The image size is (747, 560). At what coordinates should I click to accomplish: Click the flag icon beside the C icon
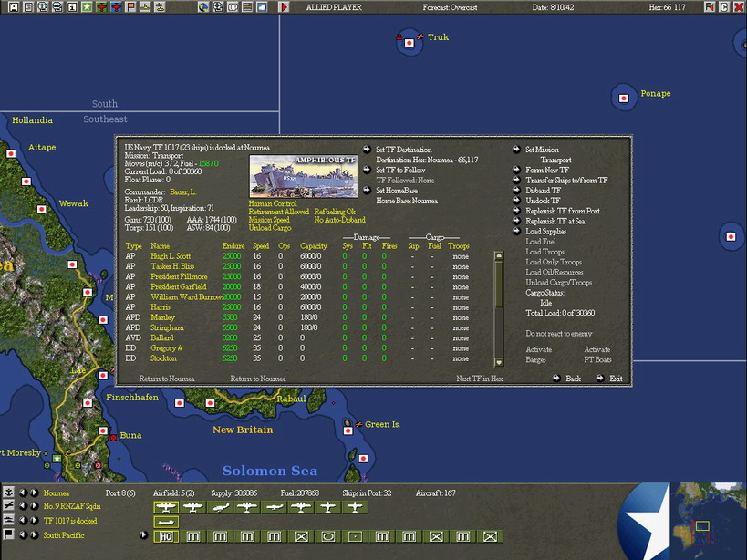pyautogui.click(x=710, y=7)
